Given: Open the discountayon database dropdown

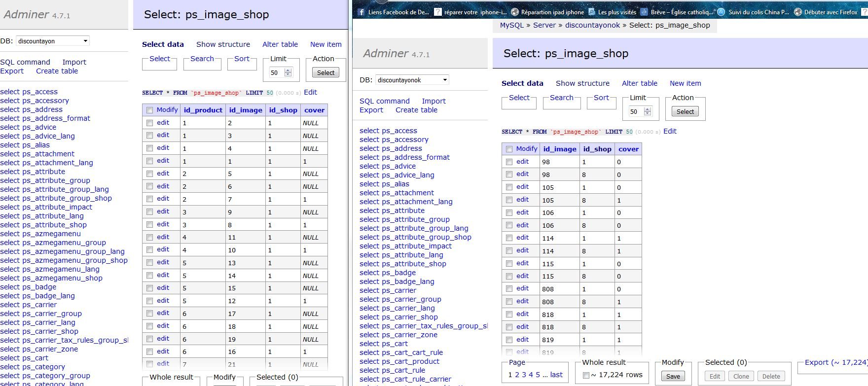Looking at the screenshot, I should [x=52, y=41].
